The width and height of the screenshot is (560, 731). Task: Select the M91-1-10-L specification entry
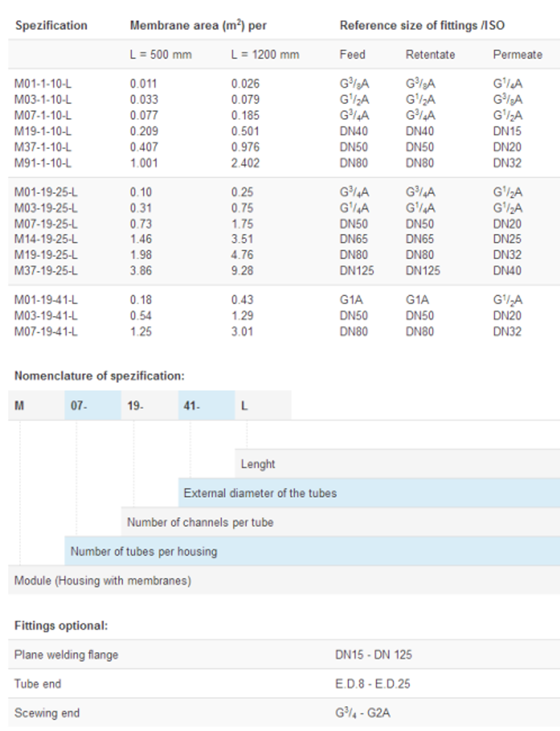pos(42,163)
